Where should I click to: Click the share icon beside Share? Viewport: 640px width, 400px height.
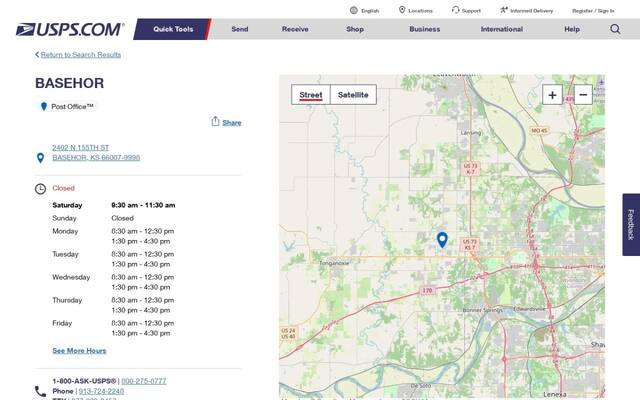tap(215, 121)
